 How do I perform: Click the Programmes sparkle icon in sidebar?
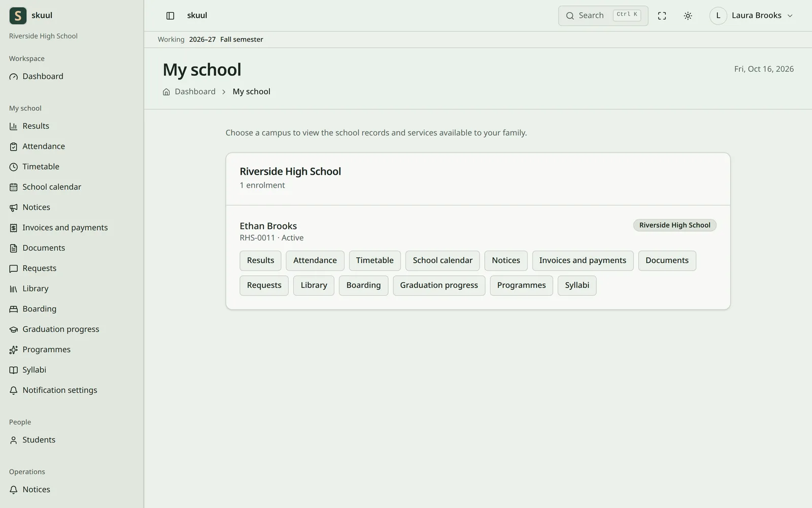point(14,350)
